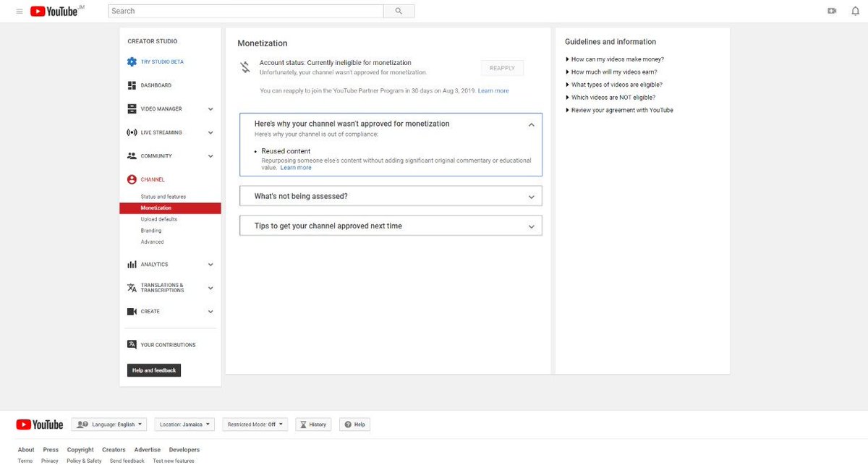Click the Creator Studio sidebar heading

pyautogui.click(x=153, y=41)
